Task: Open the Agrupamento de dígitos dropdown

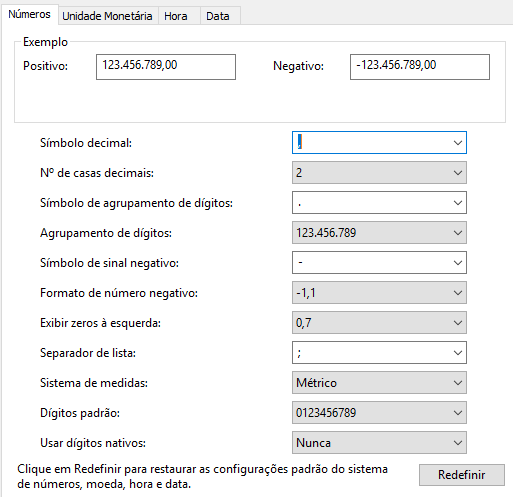Action: coord(379,233)
